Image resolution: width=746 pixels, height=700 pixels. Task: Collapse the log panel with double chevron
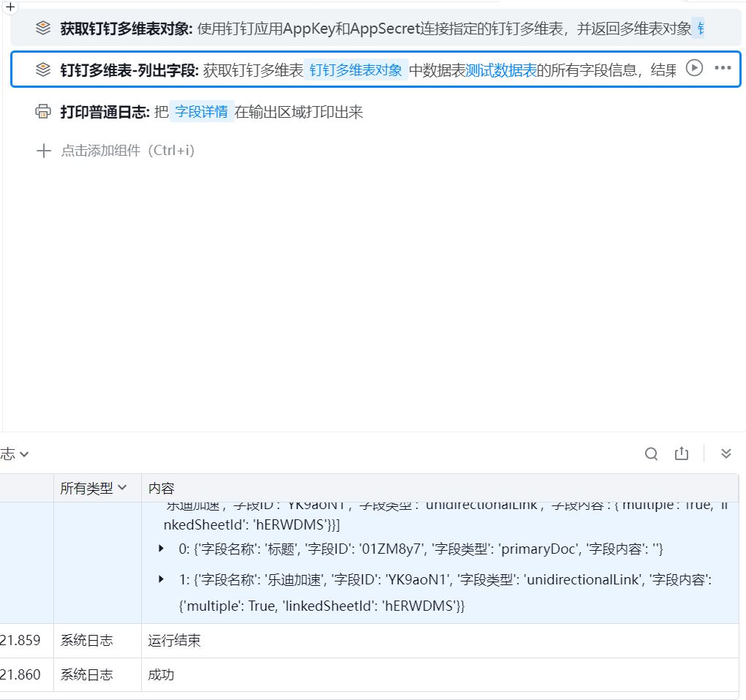point(726,454)
